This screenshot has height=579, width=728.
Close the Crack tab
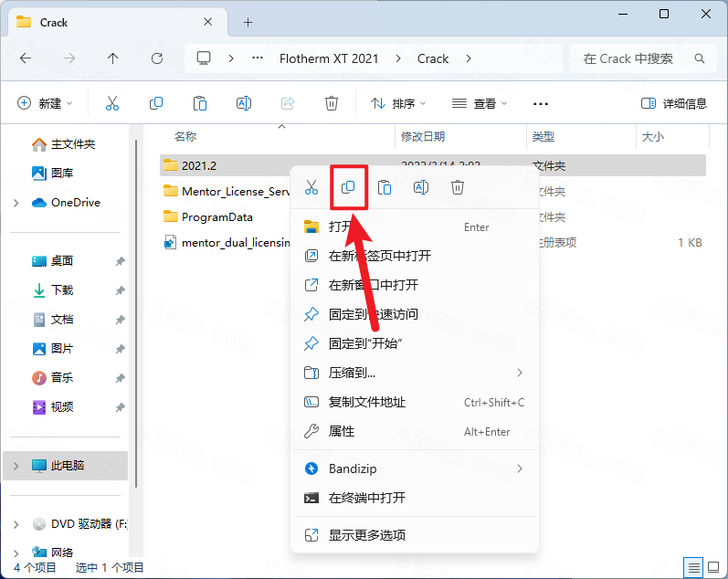[208, 22]
